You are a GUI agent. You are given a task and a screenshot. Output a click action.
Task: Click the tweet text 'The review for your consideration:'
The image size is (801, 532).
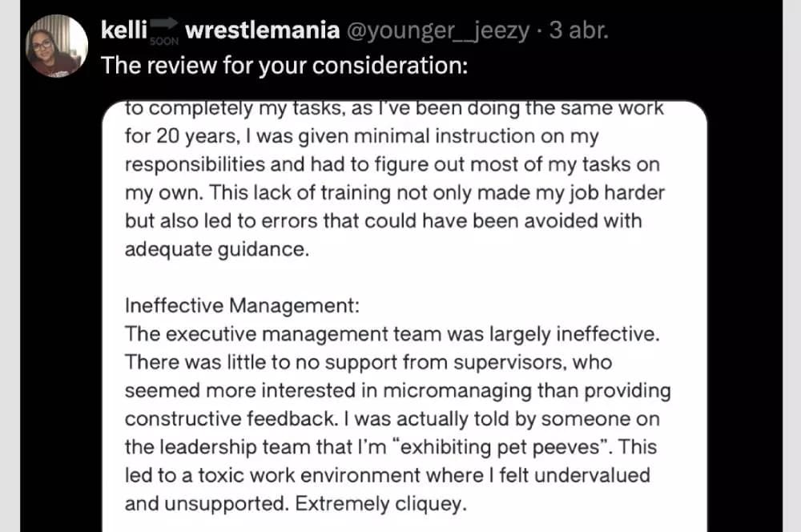click(x=284, y=66)
